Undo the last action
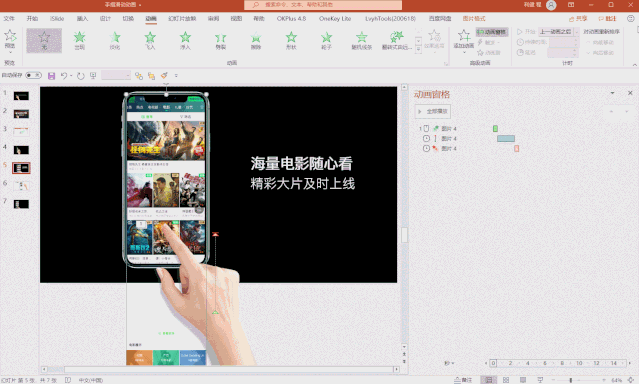Image resolution: width=639 pixels, height=384 pixels. (64, 76)
